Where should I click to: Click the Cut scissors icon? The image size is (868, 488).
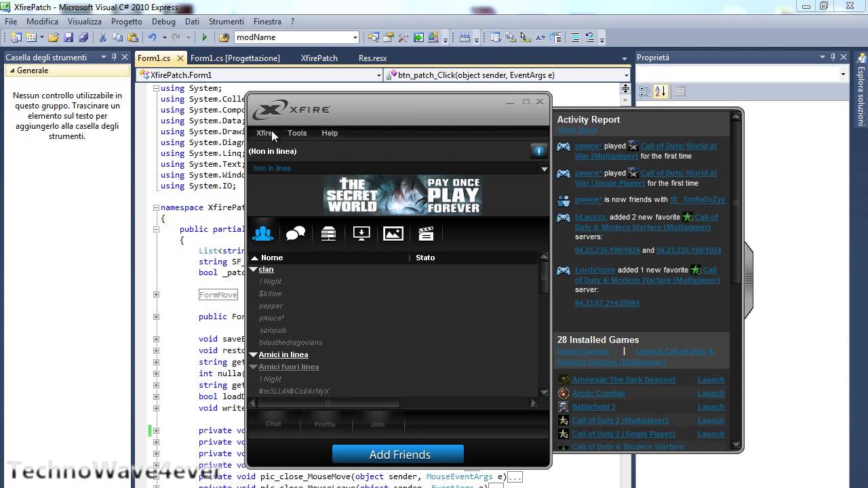pos(102,37)
